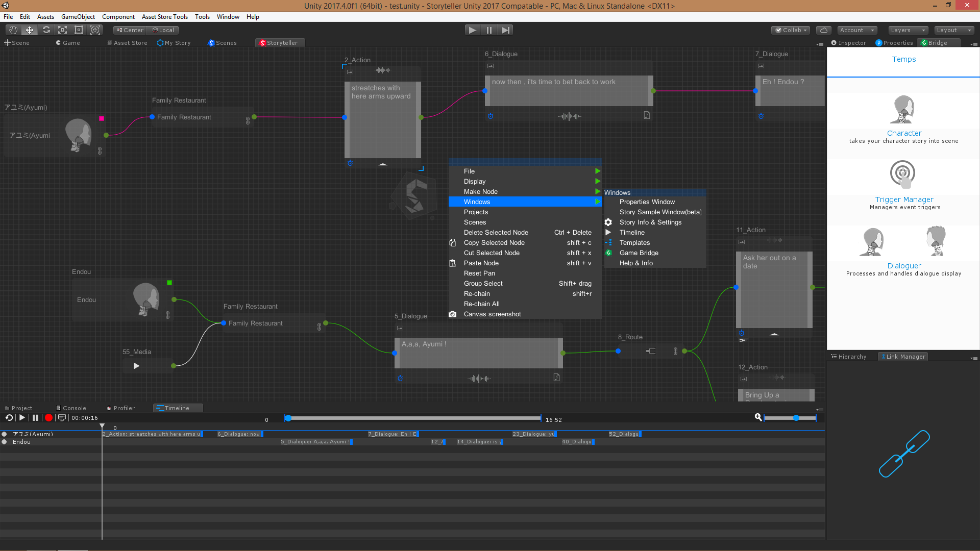The width and height of the screenshot is (980, 551).
Task: Choose Timeline in the Windows submenu
Action: tap(655, 233)
